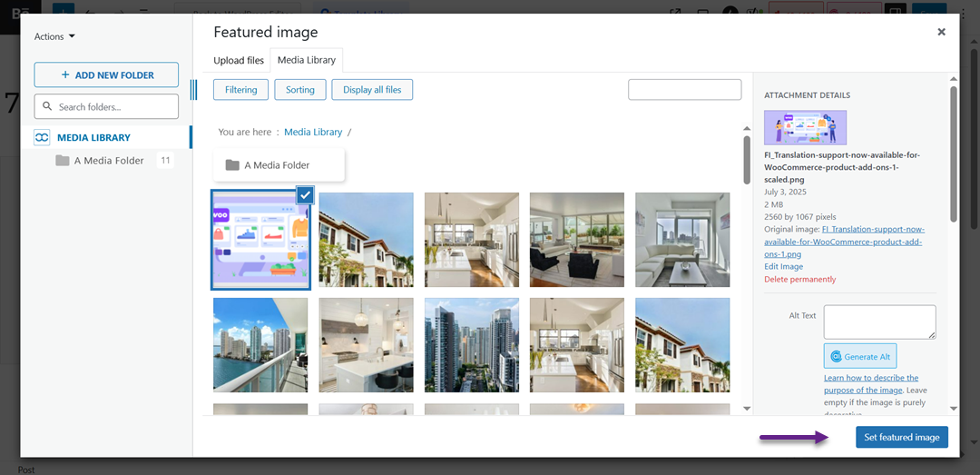Switch to the Upload files tab
The width and height of the screenshot is (980, 475).
pyautogui.click(x=239, y=61)
